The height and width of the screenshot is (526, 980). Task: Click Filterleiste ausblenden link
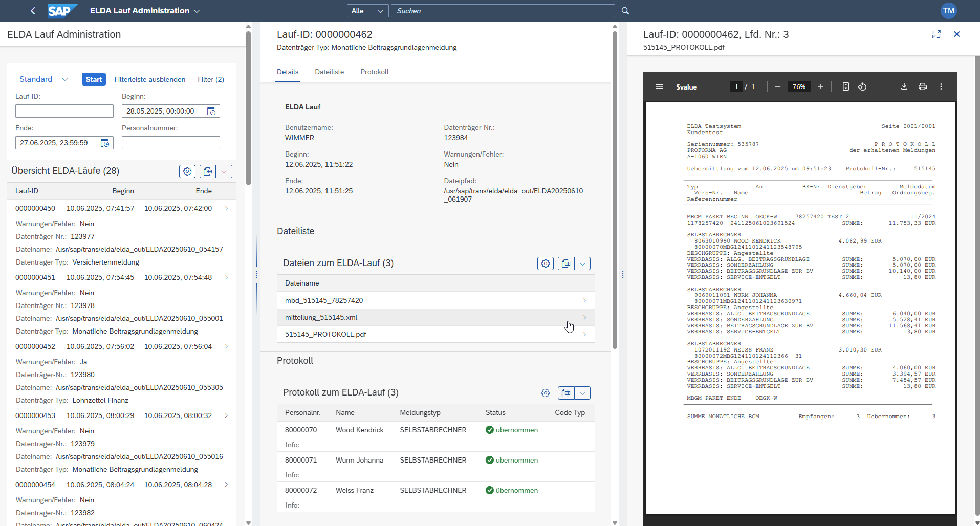(x=149, y=80)
